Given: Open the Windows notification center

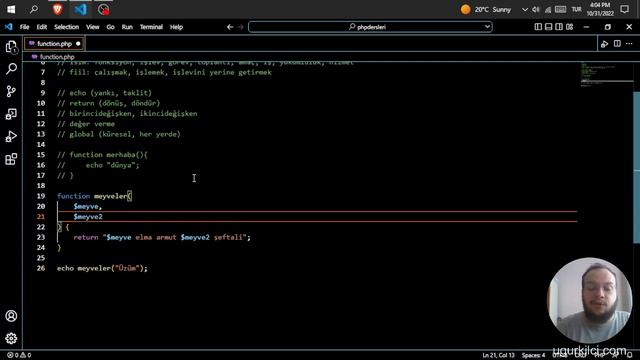Looking at the screenshot, I should coord(624,9).
